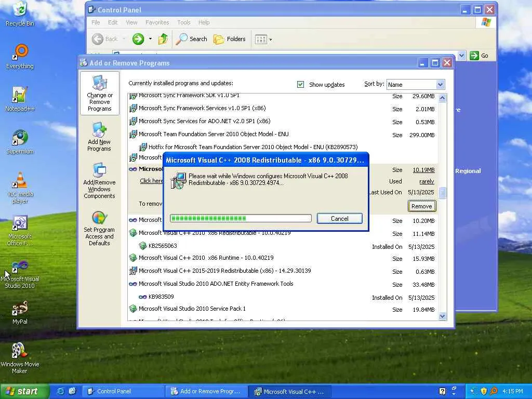This screenshot has width=532, height=399.
Task: Open the File menu
Action: 96,22
